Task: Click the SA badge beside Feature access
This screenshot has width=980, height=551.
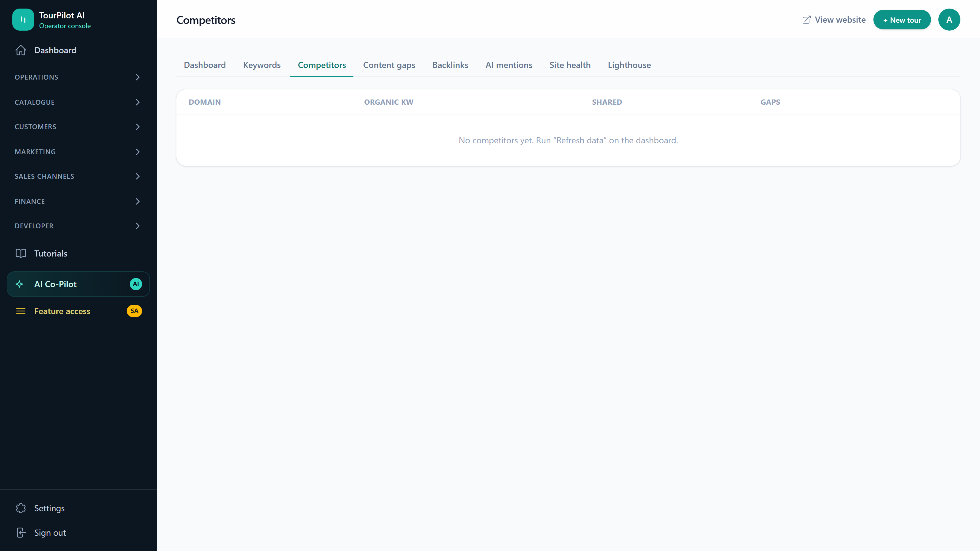Action: (134, 311)
